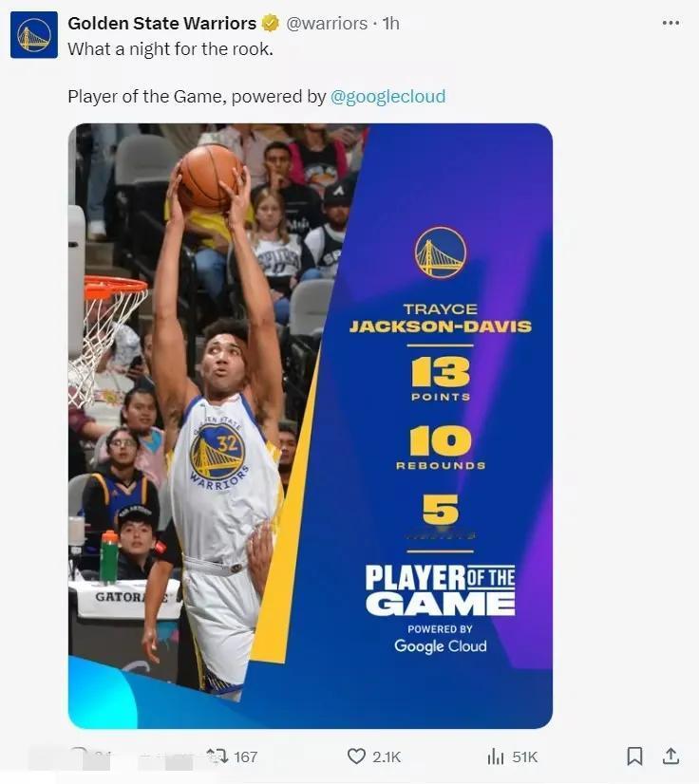Viewport: 699px width, 784px height.
Task: Click the @warriors handle
Action: pyautogui.click(x=327, y=23)
